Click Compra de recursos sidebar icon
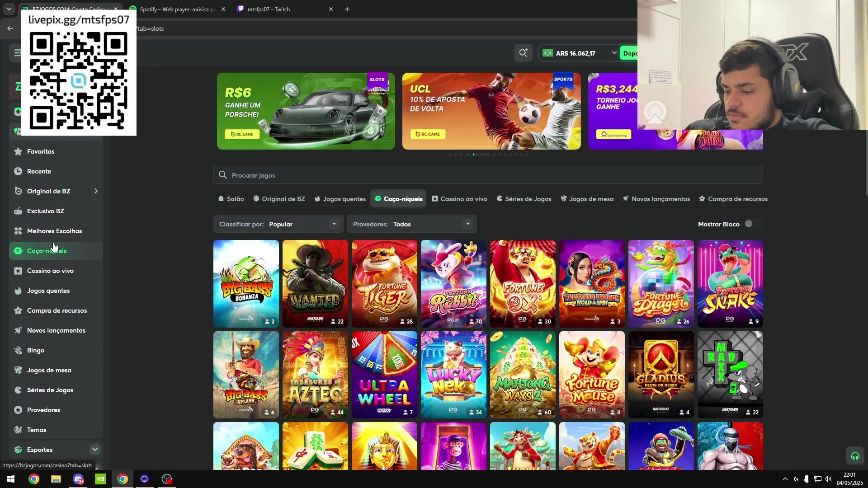868x488 pixels. click(x=18, y=310)
